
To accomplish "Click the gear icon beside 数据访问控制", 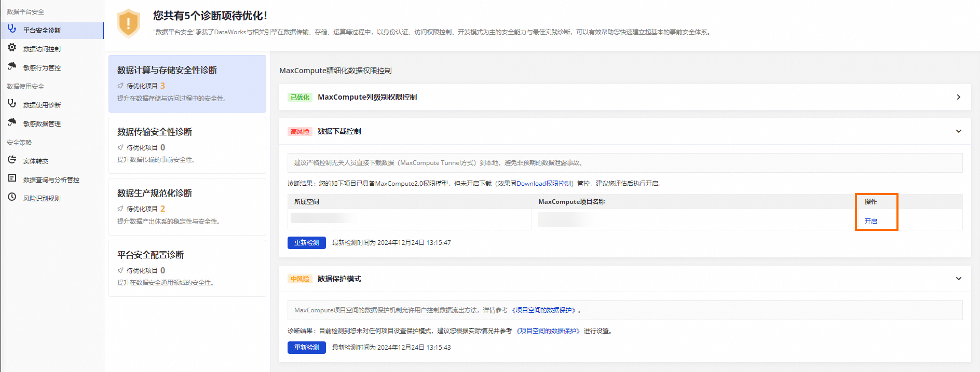I will point(12,48).
